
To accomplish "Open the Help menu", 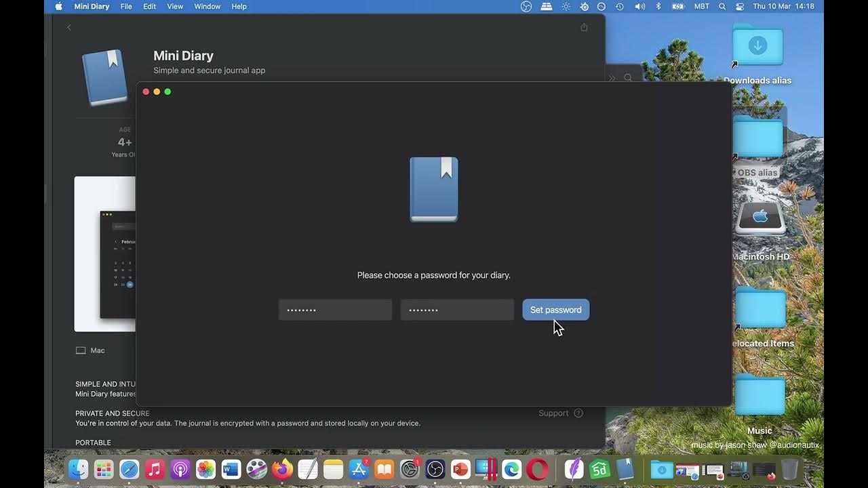I will point(239,6).
